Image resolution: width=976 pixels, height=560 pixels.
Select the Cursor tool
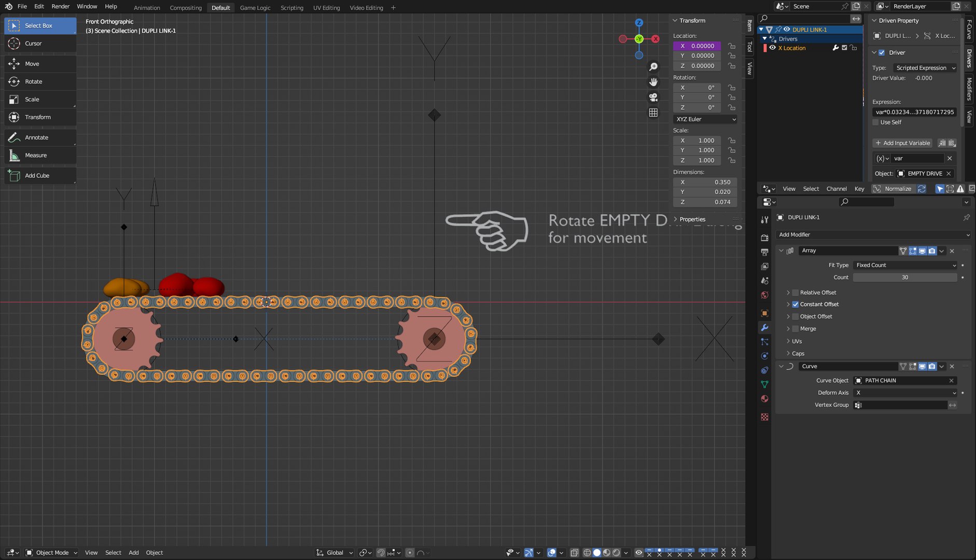[x=40, y=44]
